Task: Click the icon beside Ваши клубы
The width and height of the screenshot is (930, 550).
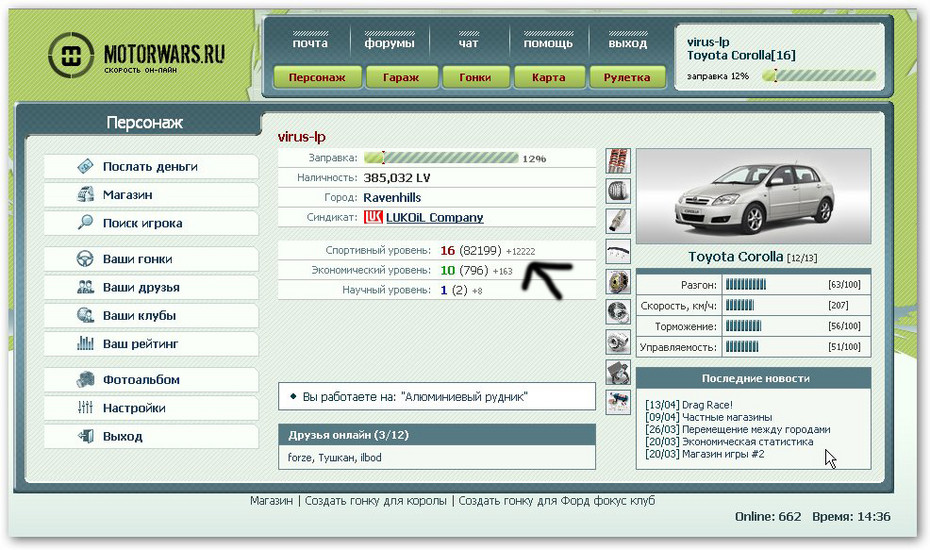Action: (85, 315)
